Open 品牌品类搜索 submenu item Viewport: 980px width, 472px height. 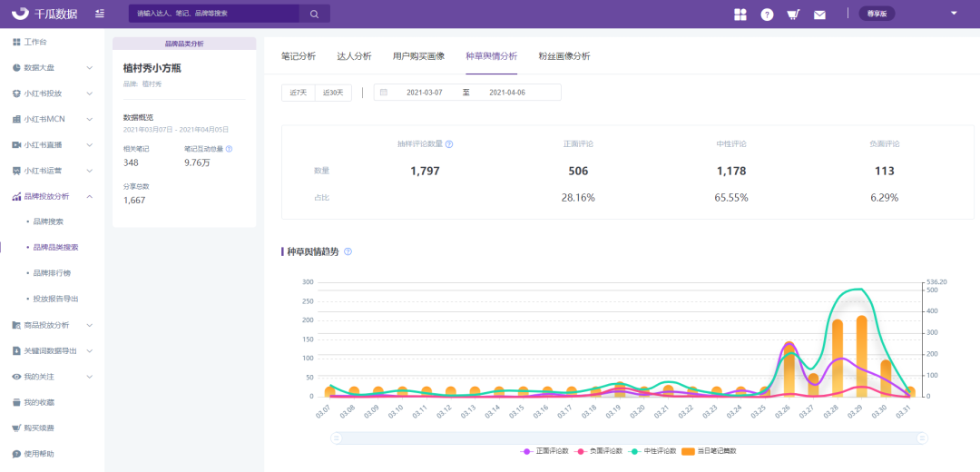(x=55, y=248)
